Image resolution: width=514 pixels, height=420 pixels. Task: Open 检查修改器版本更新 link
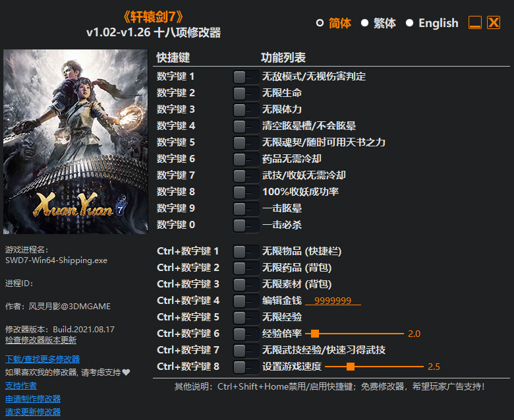point(41,340)
